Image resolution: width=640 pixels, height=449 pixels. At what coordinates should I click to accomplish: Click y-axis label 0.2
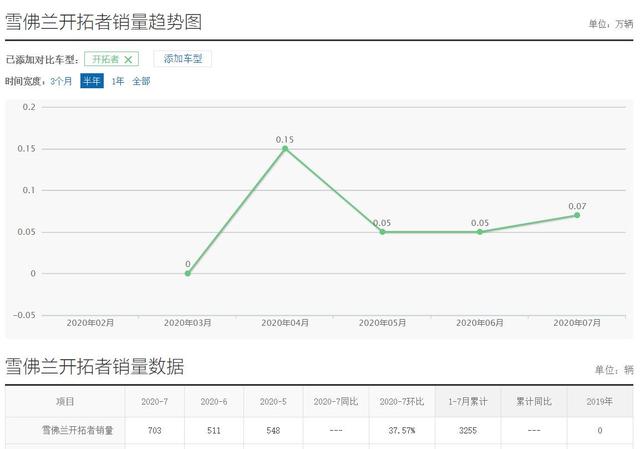(x=29, y=107)
